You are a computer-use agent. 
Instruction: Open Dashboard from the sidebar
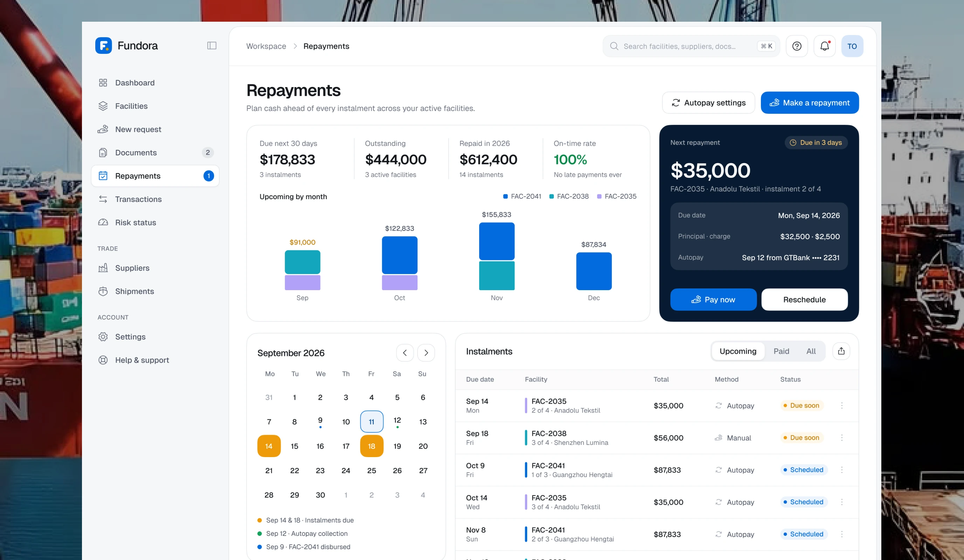pos(155,83)
